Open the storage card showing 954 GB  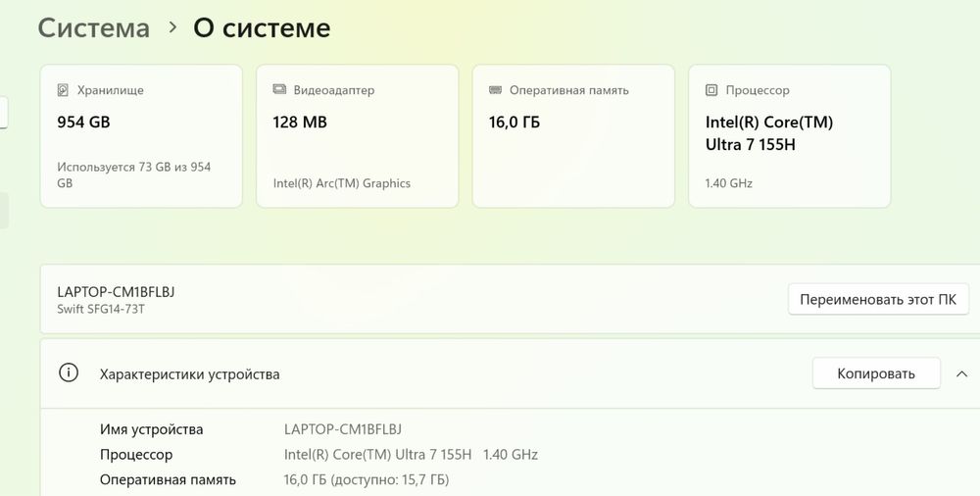pyautogui.click(x=140, y=136)
